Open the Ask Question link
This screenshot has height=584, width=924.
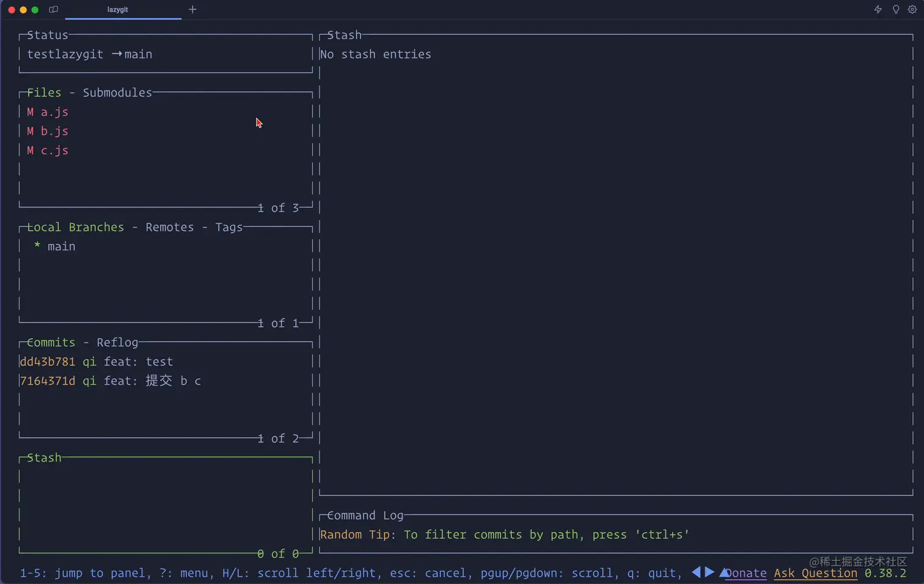pyautogui.click(x=816, y=573)
